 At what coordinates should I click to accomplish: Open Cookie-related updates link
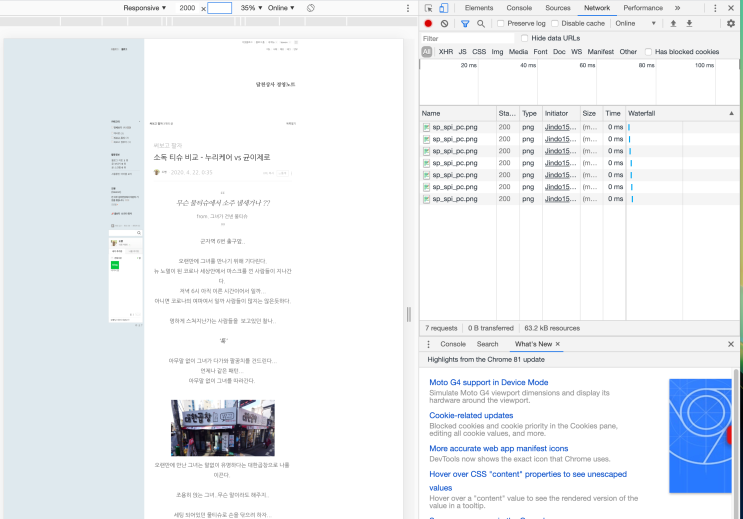(471, 415)
